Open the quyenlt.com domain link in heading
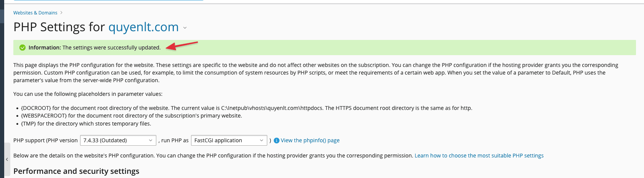644x178 pixels. point(143,27)
